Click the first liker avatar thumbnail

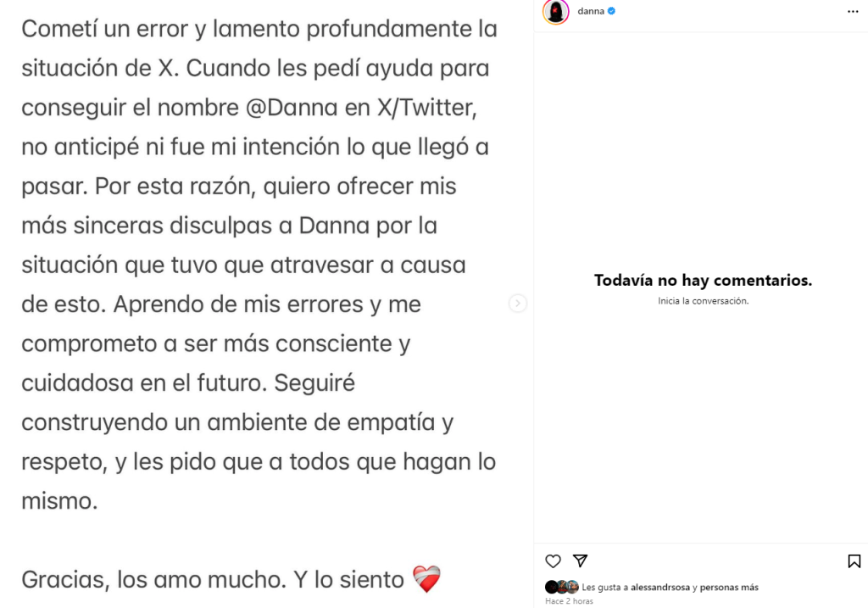tap(551, 587)
